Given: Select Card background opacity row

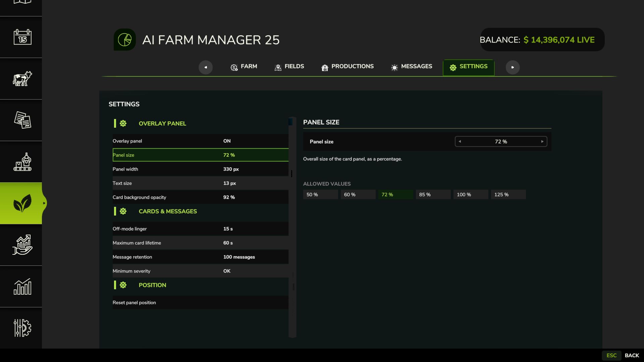Looking at the screenshot, I should (201, 197).
